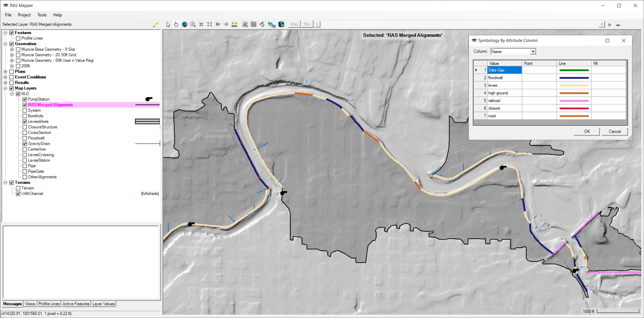Click the play animation button
The height and width of the screenshot is (318, 644).
[x=610, y=25]
